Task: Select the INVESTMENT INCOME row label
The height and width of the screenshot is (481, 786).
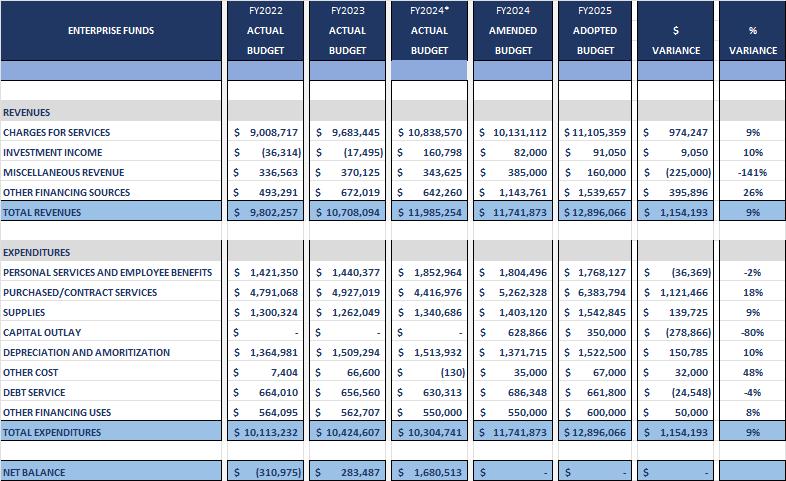Action: pyautogui.click(x=53, y=153)
